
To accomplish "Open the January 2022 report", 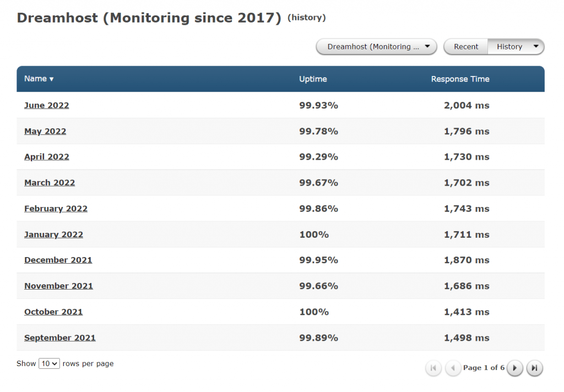I will [53, 235].
